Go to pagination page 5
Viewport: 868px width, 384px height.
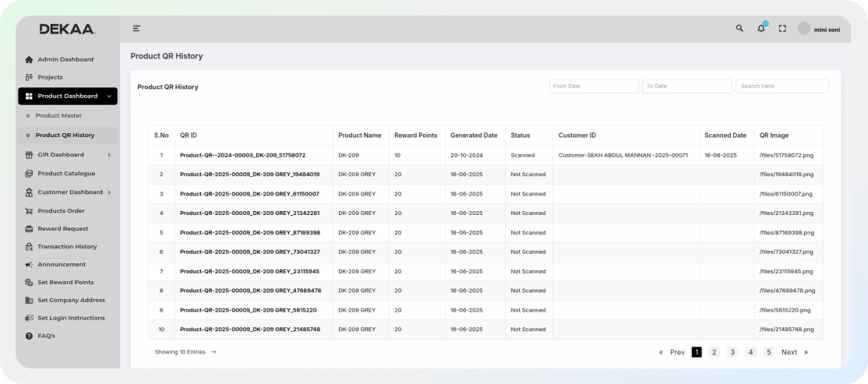tap(769, 353)
